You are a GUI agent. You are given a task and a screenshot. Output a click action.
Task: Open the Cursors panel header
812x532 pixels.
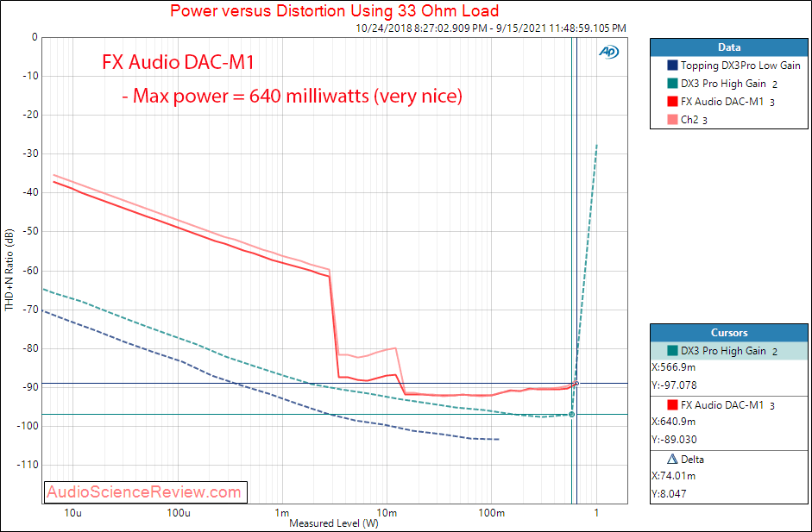tap(728, 333)
